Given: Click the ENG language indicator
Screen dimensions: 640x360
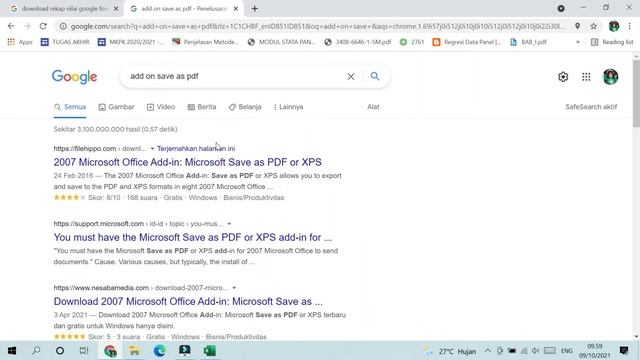Looking at the screenshot, I should (x=567, y=351).
